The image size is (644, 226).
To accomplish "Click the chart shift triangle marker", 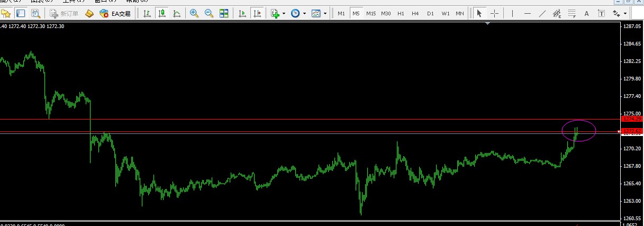I will click(x=487, y=24).
